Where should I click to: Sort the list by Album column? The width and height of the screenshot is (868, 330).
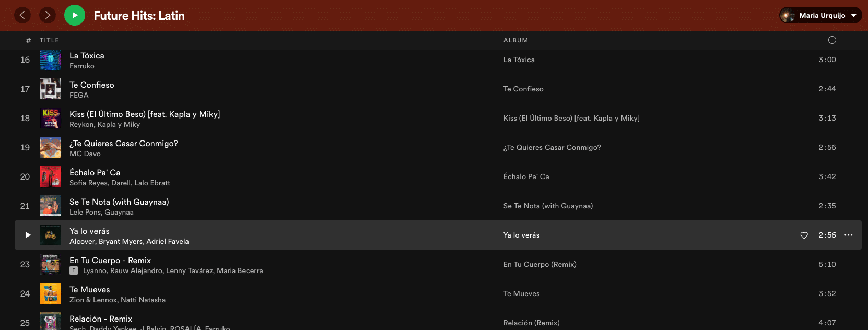click(x=515, y=40)
